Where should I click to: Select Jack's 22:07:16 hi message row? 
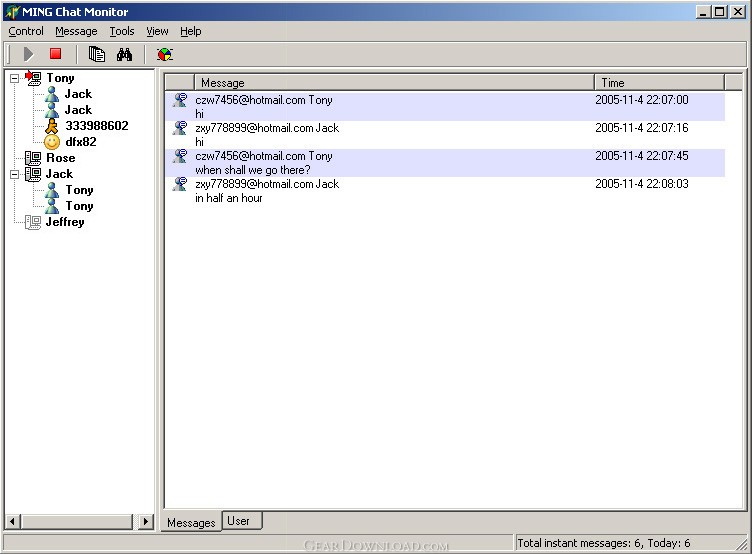445,135
